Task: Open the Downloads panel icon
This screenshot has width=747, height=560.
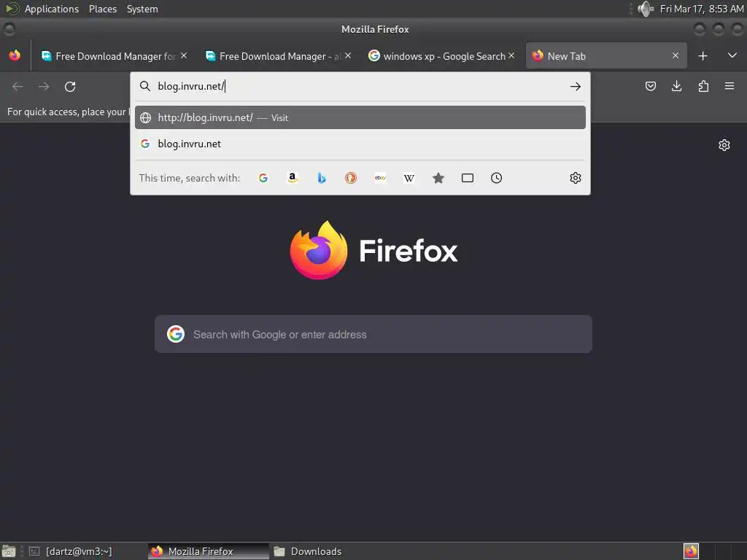Action: (x=676, y=86)
